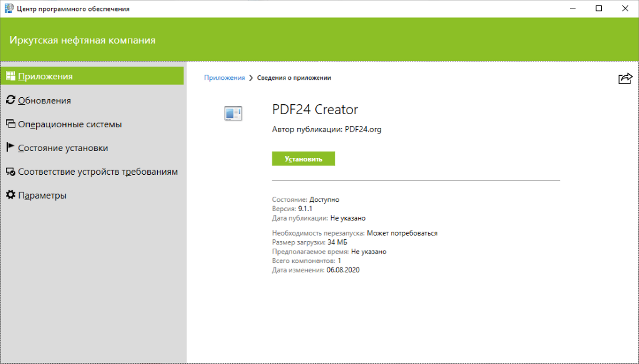Click the publisher text PDF24.org

click(363, 129)
